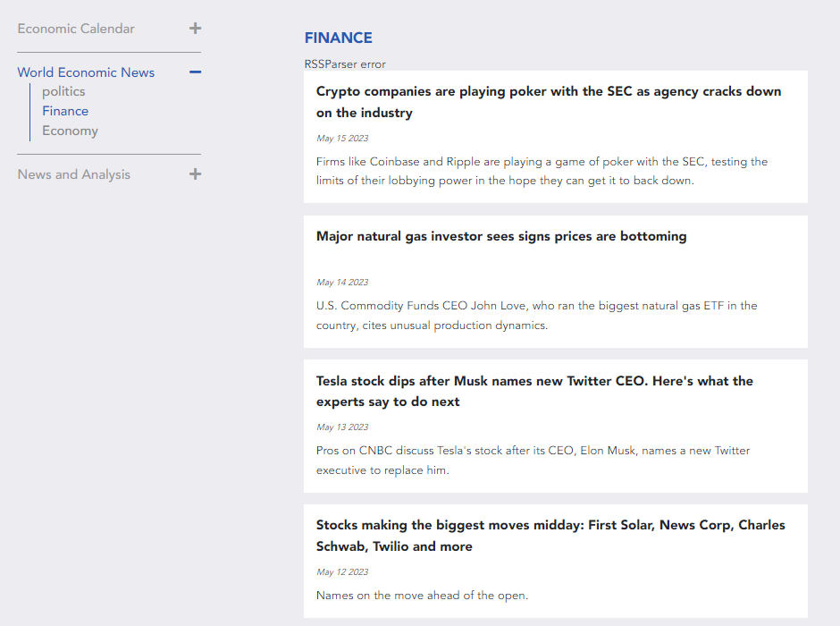Screen dimensions: 840x626
Task: Click May 15 2023 article date
Action: pyautogui.click(x=342, y=139)
